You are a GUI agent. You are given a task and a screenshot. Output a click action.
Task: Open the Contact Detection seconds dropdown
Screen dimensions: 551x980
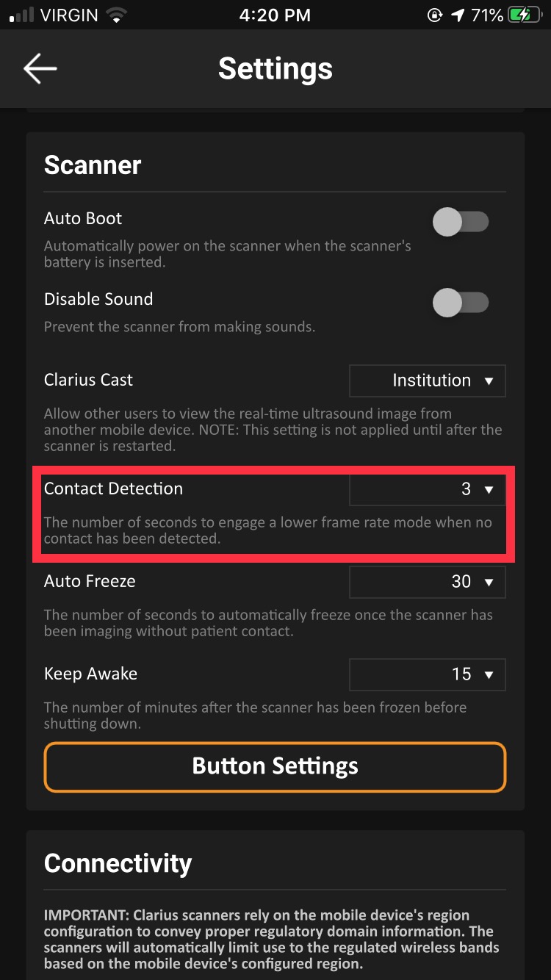point(428,489)
